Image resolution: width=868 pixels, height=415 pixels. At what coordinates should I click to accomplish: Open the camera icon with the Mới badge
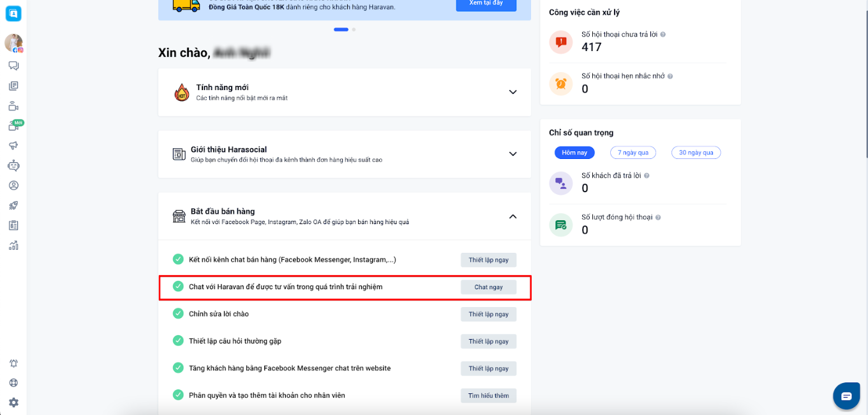(x=14, y=126)
